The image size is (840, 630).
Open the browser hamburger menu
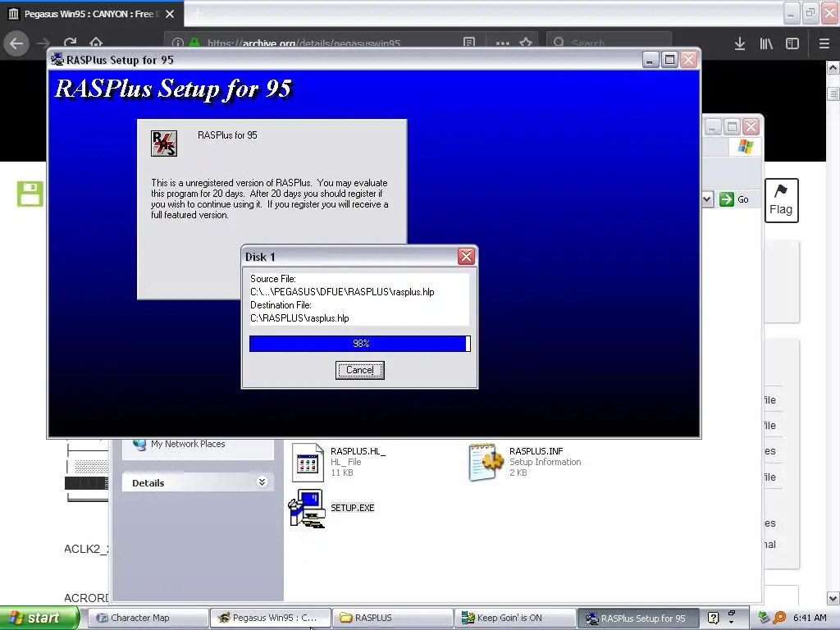click(x=824, y=43)
